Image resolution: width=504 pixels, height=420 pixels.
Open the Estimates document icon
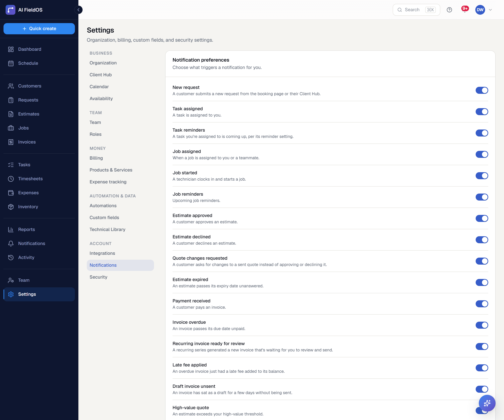pos(11,114)
